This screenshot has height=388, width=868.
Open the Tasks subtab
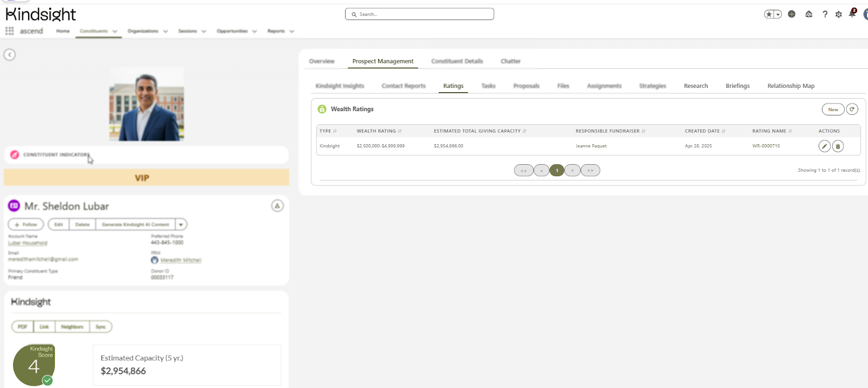pos(488,86)
